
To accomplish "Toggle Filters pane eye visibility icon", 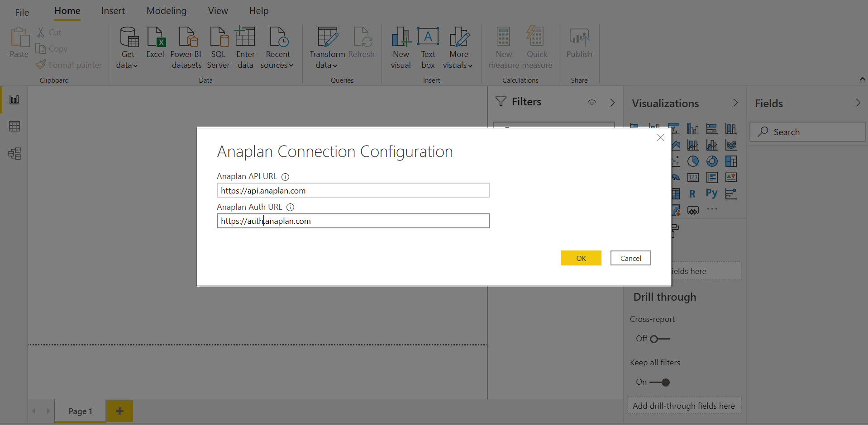I will click(x=592, y=102).
